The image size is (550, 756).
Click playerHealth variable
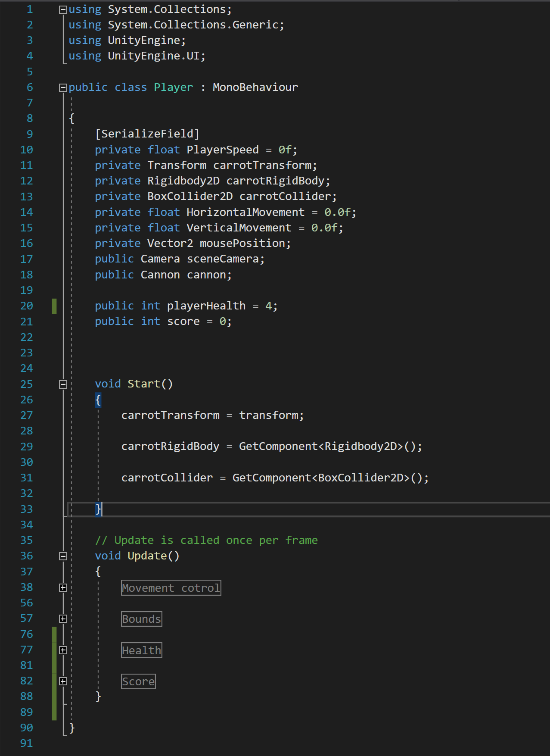click(x=206, y=306)
